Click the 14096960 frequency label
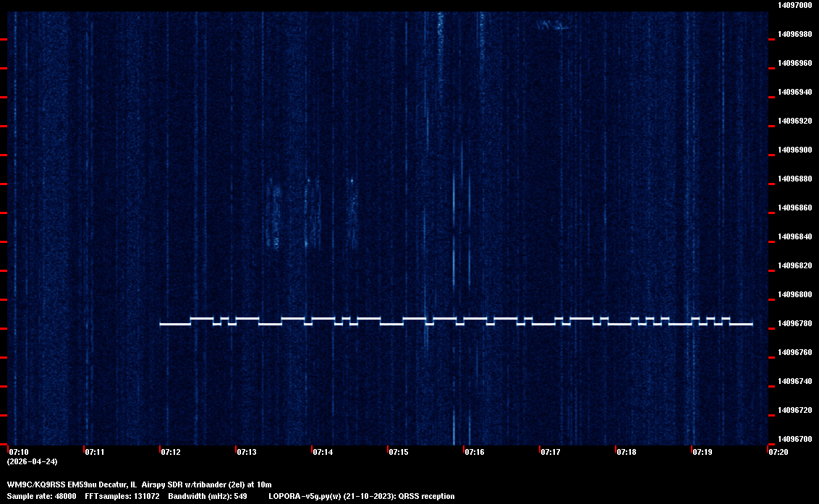Screen dimensions: 819x504 click(x=794, y=63)
